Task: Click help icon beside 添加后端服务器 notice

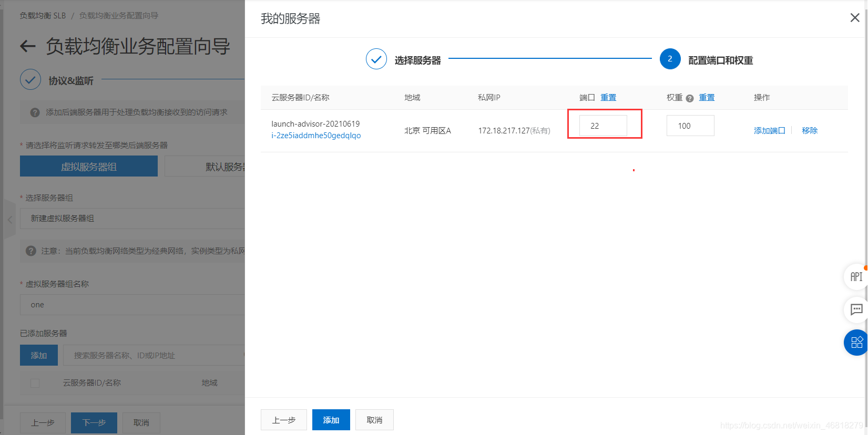Action: coord(35,112)
